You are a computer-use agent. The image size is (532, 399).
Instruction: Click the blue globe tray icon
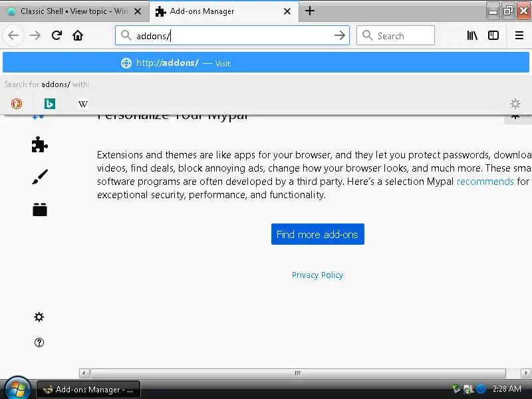(x=481, y=389)
